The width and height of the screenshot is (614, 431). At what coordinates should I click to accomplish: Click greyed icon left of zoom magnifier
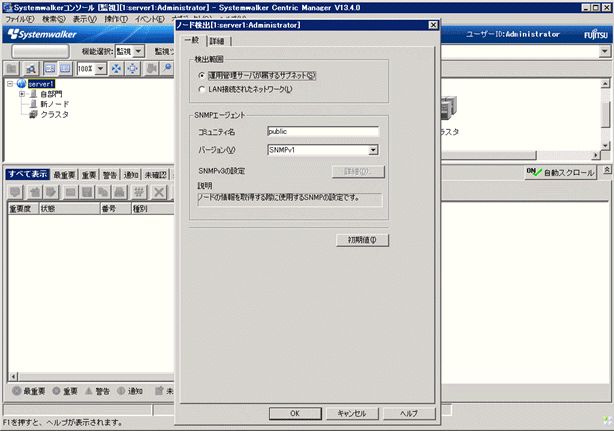151,69
